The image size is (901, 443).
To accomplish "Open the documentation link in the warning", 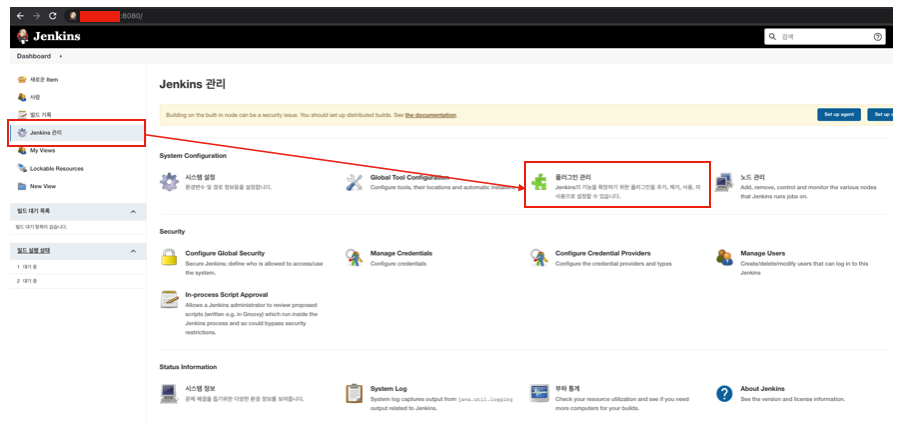I will (430, 115).
